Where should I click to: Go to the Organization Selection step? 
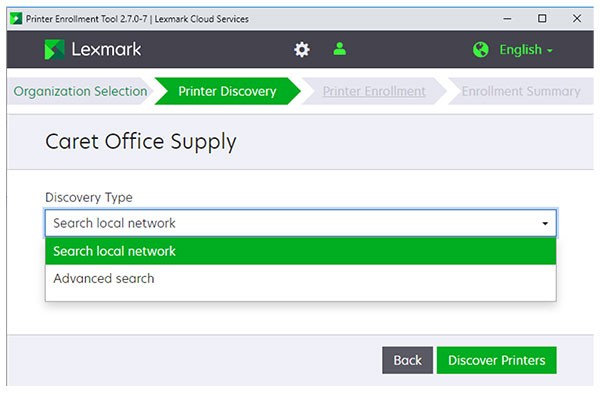coord(80,91)
